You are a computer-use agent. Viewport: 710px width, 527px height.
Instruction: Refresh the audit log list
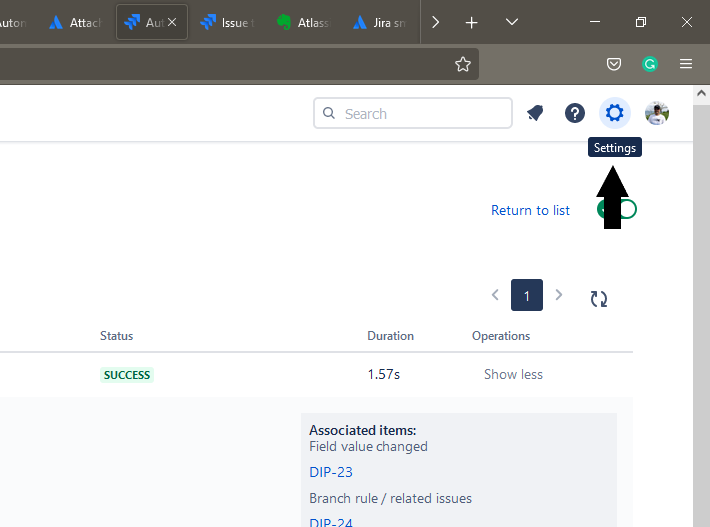tap(599, 299)
